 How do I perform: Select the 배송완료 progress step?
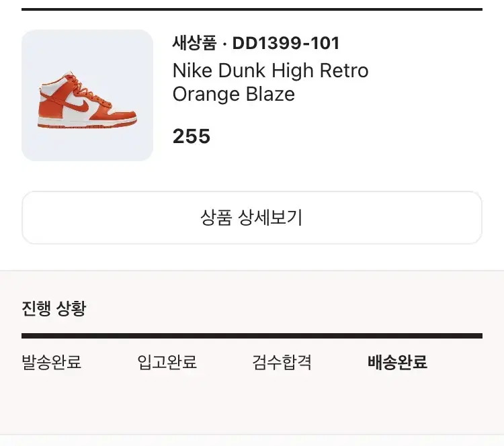[397, 362]
